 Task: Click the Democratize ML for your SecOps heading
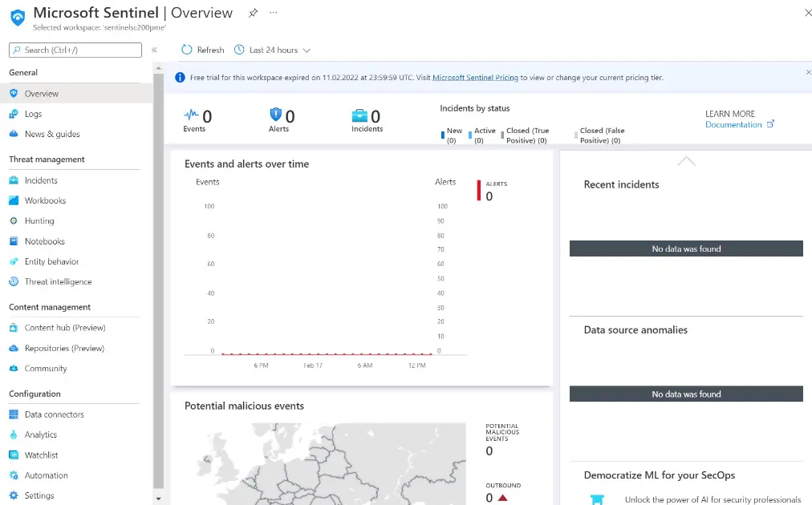[660, 475]
